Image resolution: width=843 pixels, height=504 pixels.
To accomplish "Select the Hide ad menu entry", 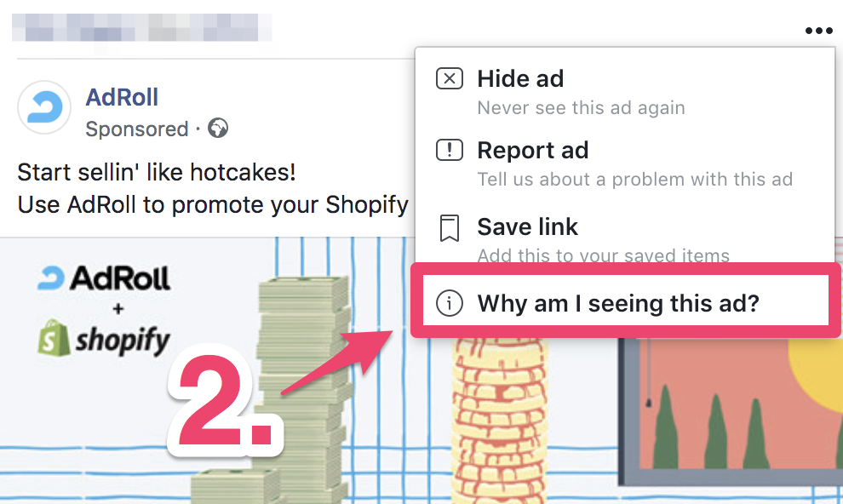I will 625,91.
